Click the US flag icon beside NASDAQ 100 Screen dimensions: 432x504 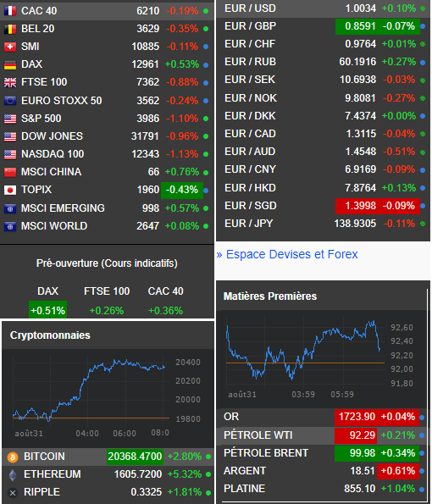click(10, 154)
